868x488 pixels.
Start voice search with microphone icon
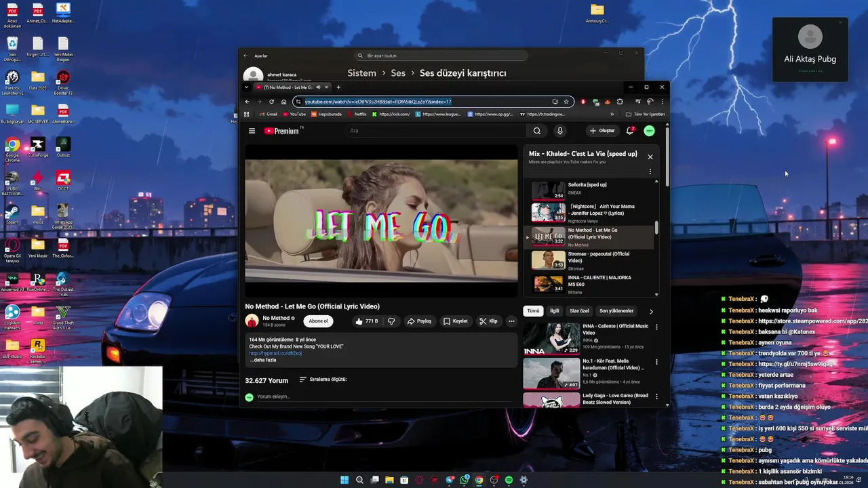coord(559,131)
